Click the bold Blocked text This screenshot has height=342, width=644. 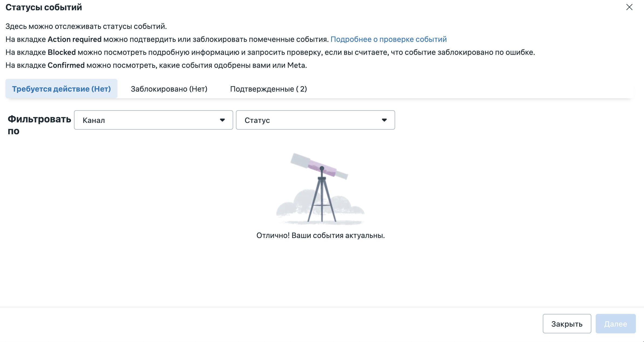(x=62, y=52)
